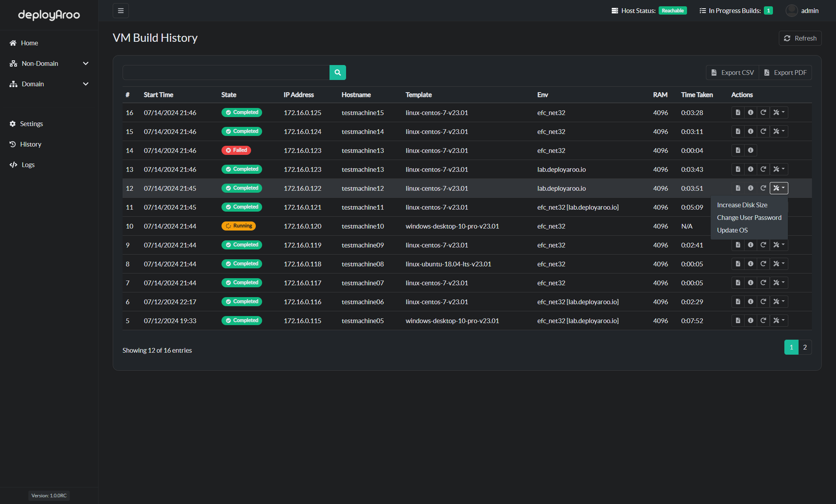Viewport: 836px width, 504px height.
Task: Select Increase Disk Size from dropdown menu
Action: [x=742, y=205]
